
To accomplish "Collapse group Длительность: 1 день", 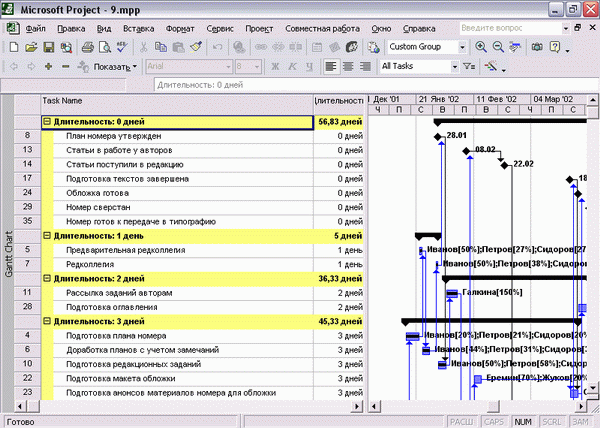I will tap(47, 236).
